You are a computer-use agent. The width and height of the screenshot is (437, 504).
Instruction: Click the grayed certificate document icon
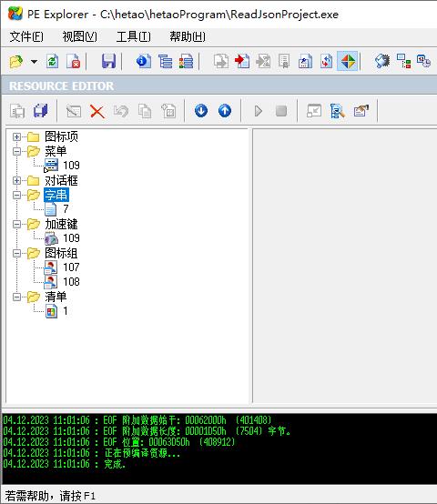[284, 61]
